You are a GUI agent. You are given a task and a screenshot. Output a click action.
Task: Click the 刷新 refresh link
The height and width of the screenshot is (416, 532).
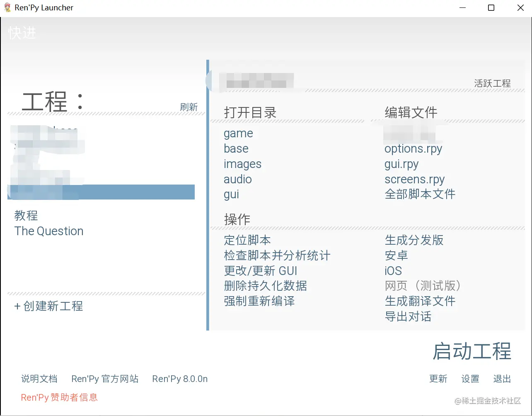click(x=189, y=107)
